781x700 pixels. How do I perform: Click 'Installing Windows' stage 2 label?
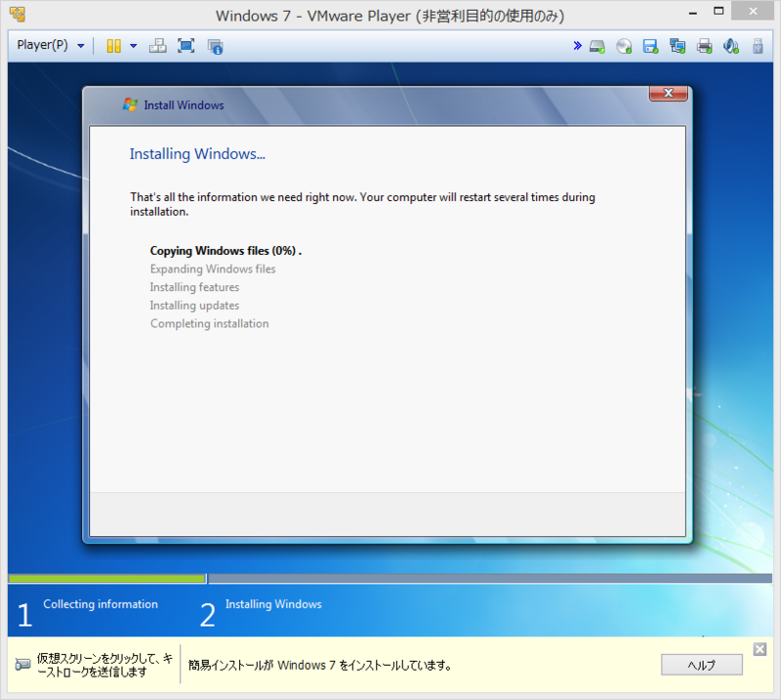point(273,604)
